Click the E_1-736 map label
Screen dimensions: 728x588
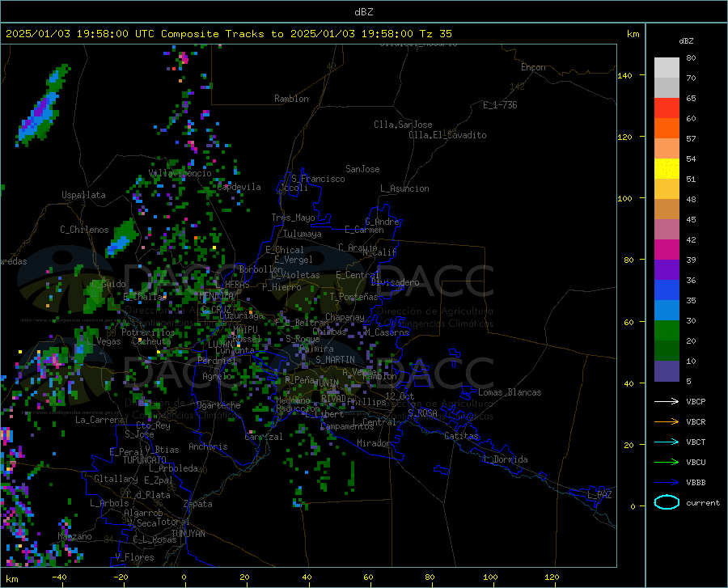point(500,105)
